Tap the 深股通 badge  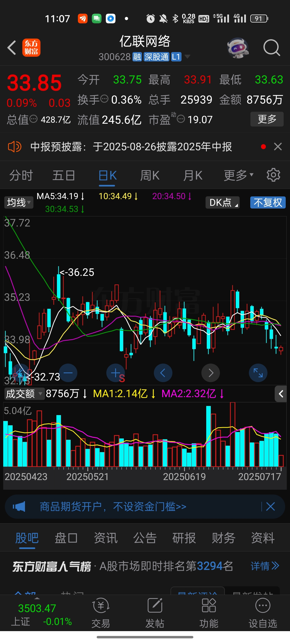pos(157,57)
